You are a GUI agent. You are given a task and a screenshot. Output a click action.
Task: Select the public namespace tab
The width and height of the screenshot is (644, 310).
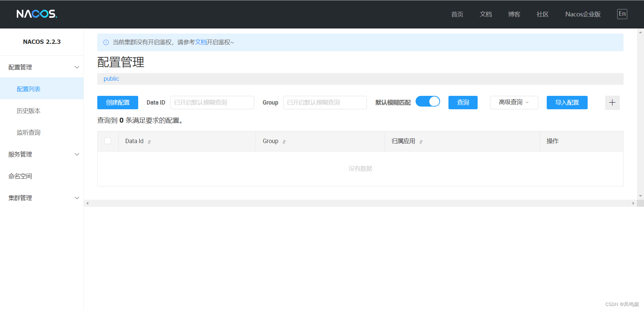pos(111,79)
